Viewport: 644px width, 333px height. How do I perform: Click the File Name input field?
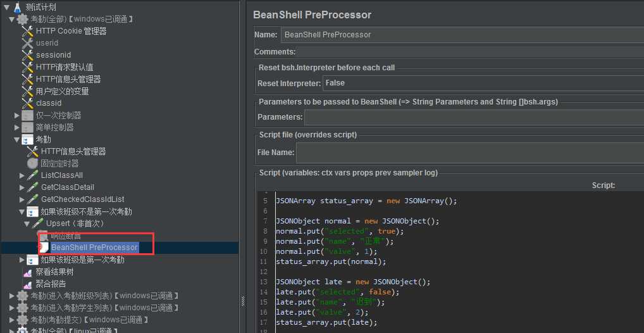pos(470,153)
